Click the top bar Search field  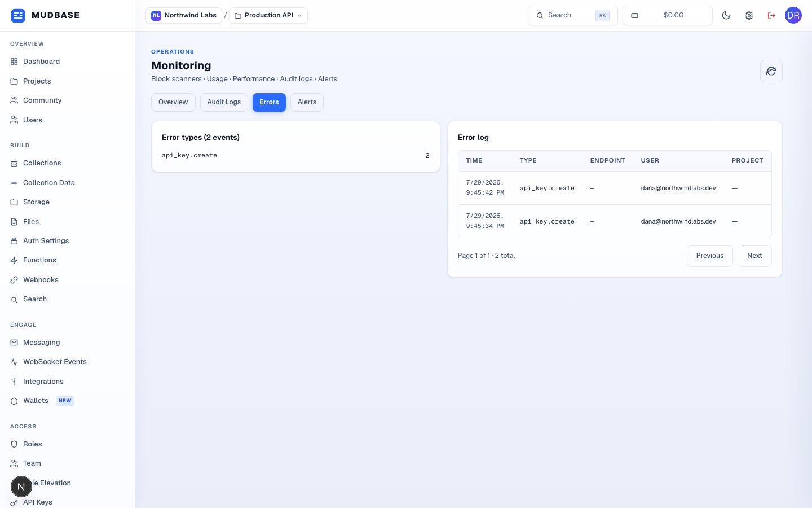tap(573, 15)
